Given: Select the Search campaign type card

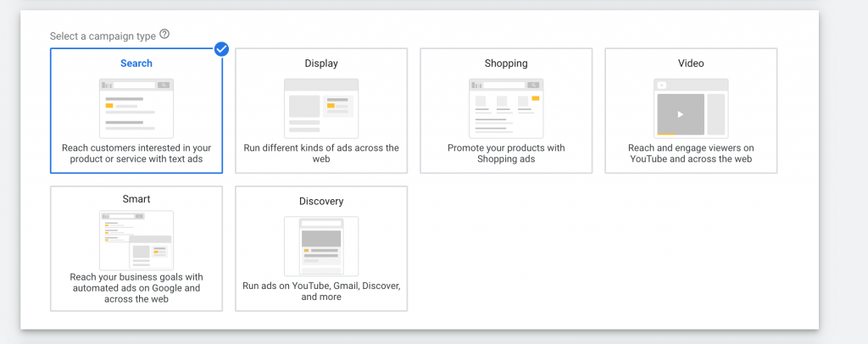Looking at the screenshot, I should 136,111.
